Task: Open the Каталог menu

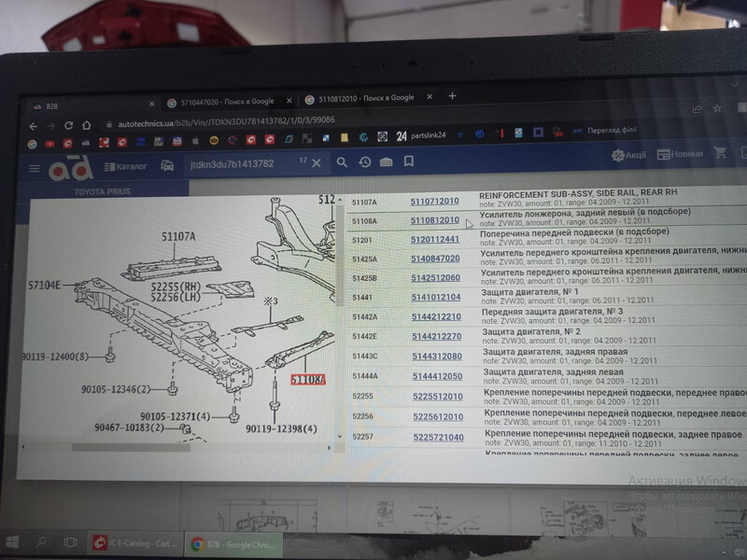Action: (x=125, y=167)
